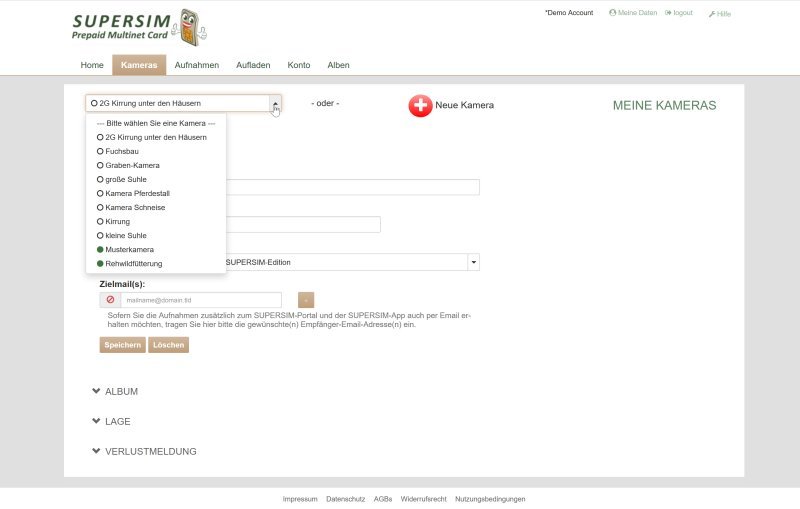
Task: Click the logout arrow icon
Action: point(668,13)
